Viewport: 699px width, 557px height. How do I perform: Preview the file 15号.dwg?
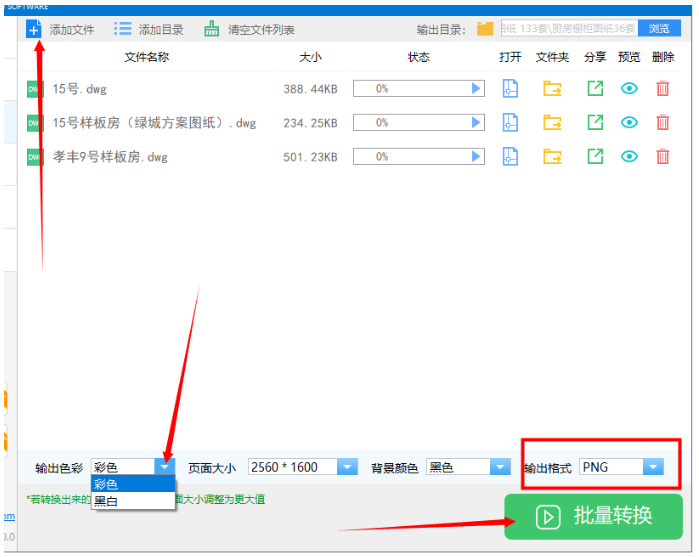(629, 88)
